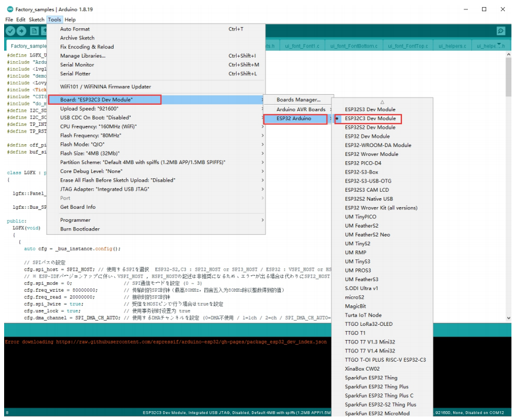
Task: Expand Flash Mode options
Action: (156, 144)
